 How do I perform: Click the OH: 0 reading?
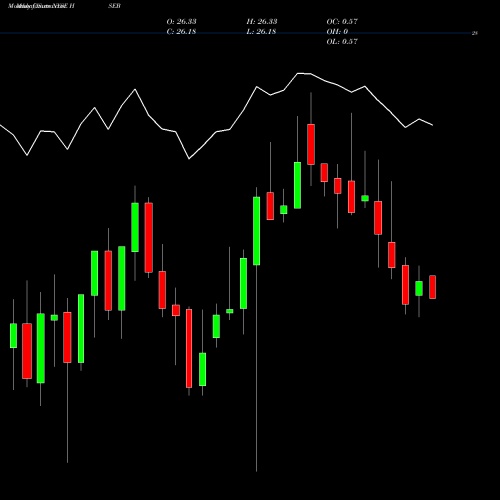pos(337,32)
